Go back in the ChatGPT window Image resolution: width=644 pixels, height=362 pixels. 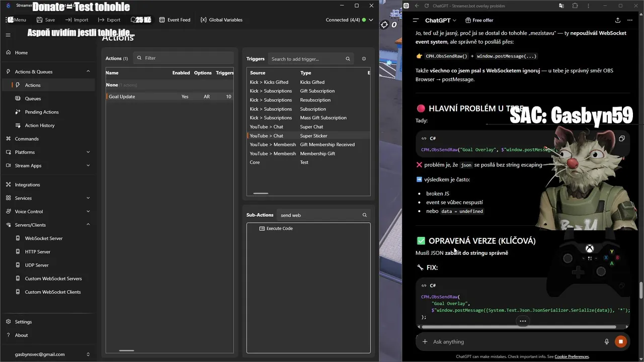tap(417, 6)
